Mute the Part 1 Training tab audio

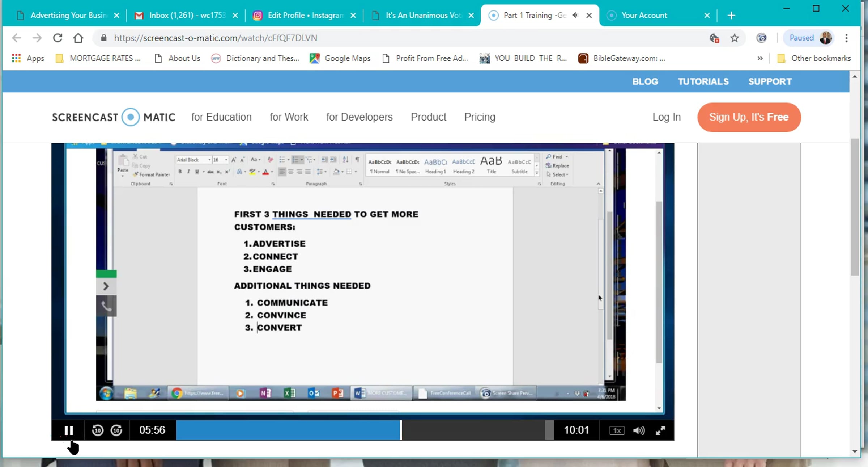(x=575, y=15)
